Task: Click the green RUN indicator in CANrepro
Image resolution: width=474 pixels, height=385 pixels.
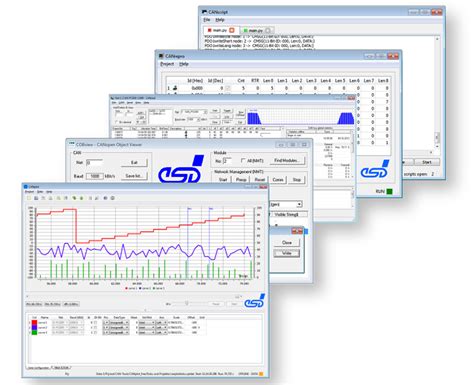Action: pyautogui.click(x=389, y=191)
